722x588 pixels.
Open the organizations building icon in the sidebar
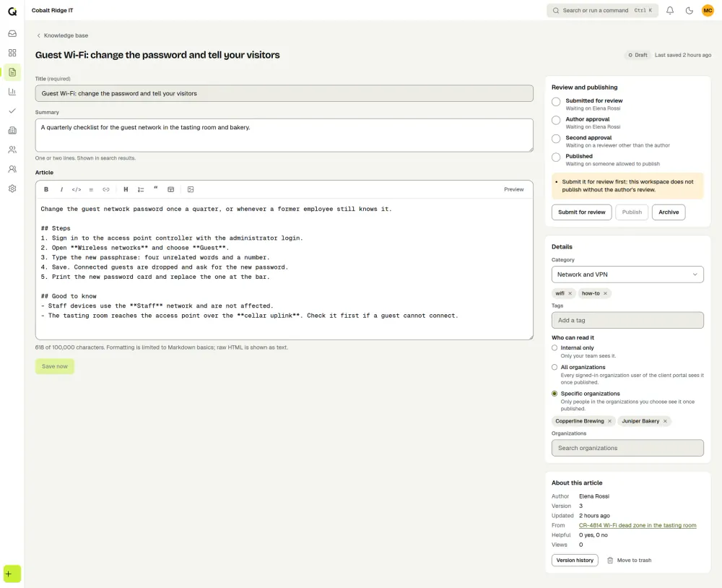[x=12, y=131]
